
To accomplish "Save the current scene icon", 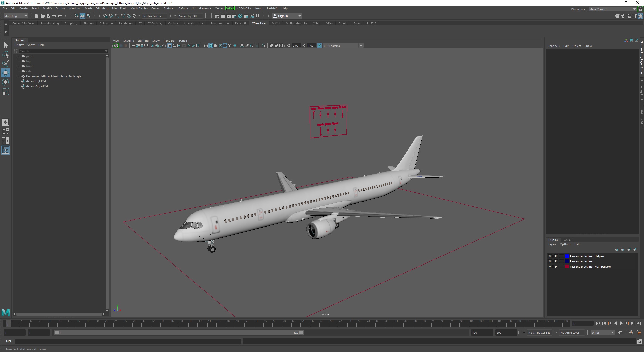I will tap(48, 16).
